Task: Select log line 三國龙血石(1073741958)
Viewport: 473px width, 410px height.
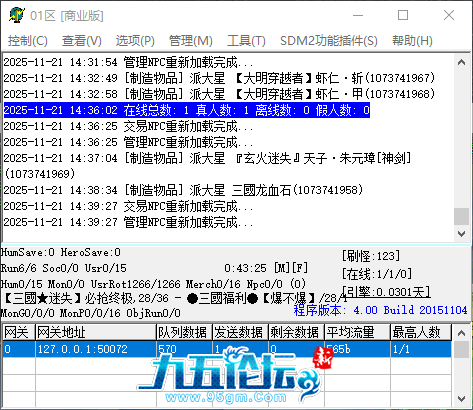Action: (183, 190)
